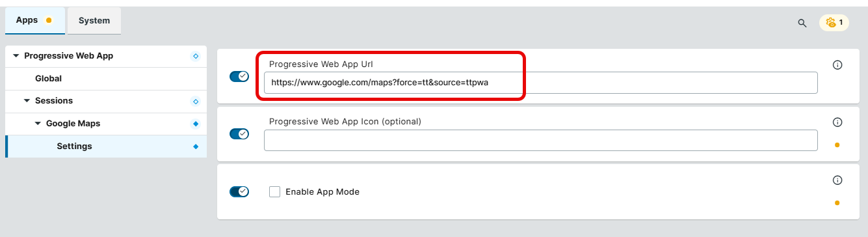Collapse the Sessions tree node
868x237 pixels.
tap(27, 101)
